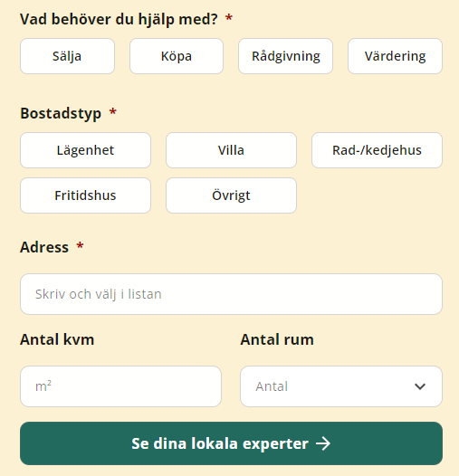Select Villa housing type
Viewport: 459px width, 476px height.
231,150
